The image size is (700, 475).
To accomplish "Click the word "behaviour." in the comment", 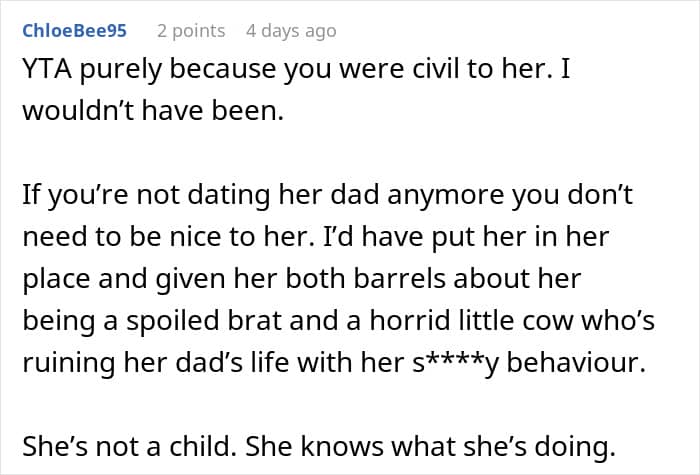I will coord(576,363).
